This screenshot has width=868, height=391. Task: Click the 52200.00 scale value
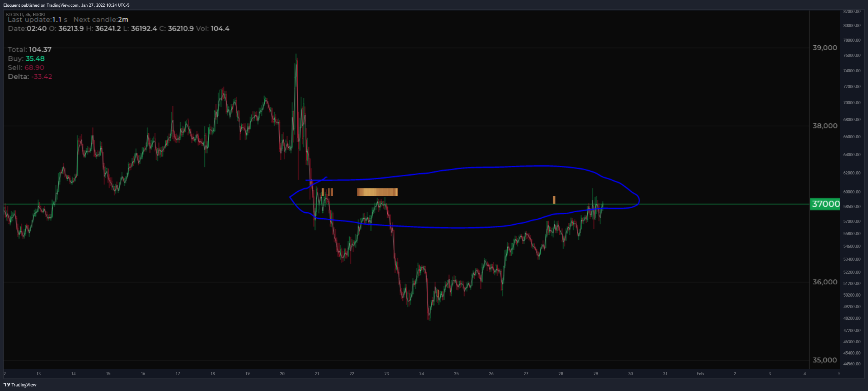point(852,272)
